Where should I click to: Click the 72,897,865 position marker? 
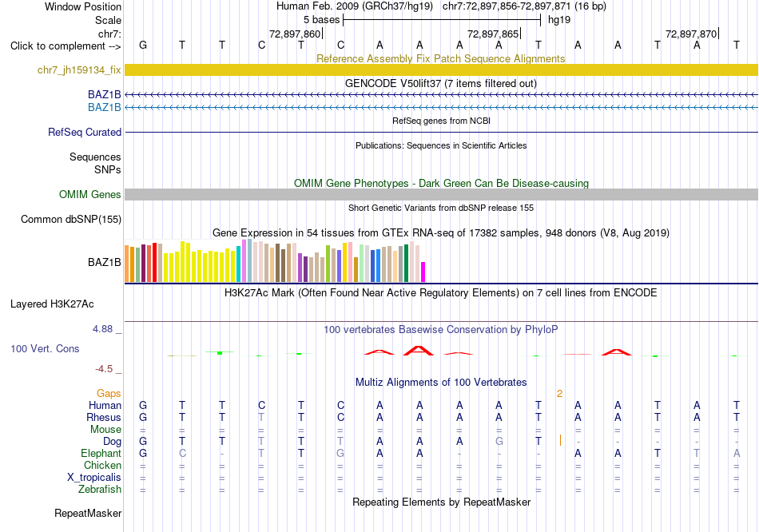pyautogui.click(x=494, y=34)
